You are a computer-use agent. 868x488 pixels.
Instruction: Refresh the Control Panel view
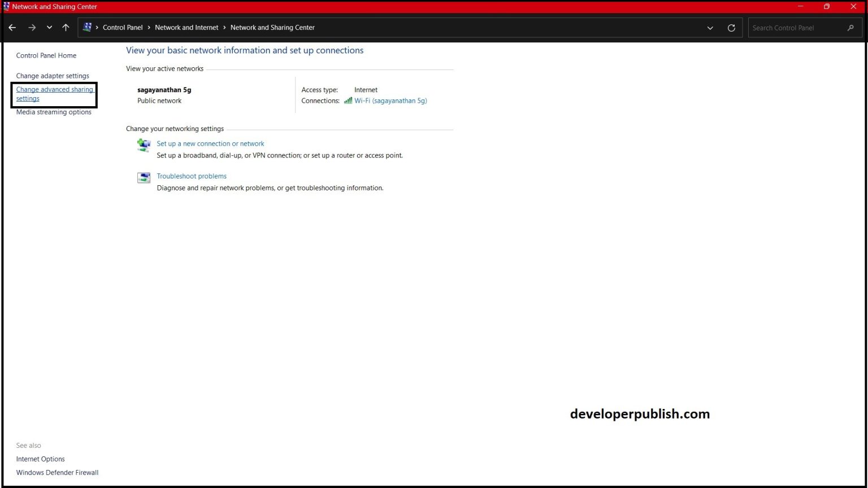point(731,27)
